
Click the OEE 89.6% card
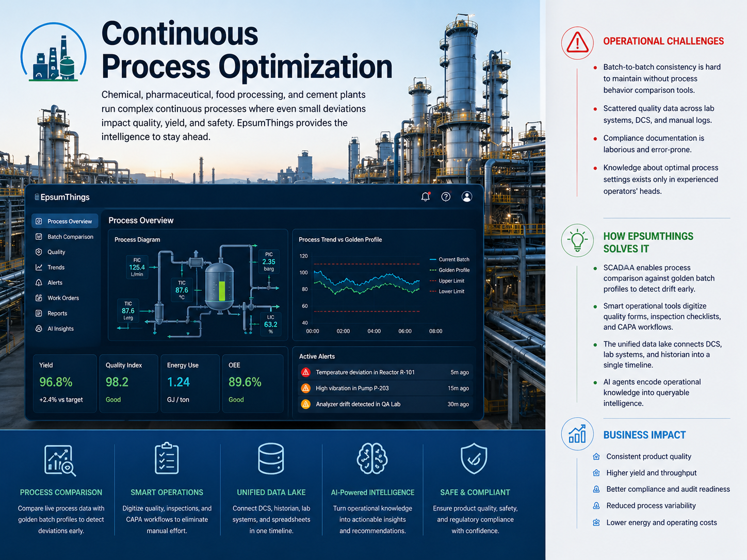point(253,383)
